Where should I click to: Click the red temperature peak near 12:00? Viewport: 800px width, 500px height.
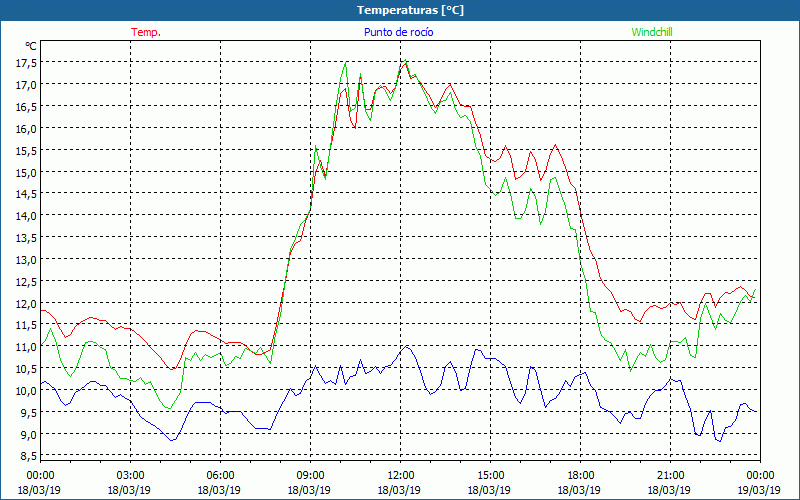click(404, 64)
